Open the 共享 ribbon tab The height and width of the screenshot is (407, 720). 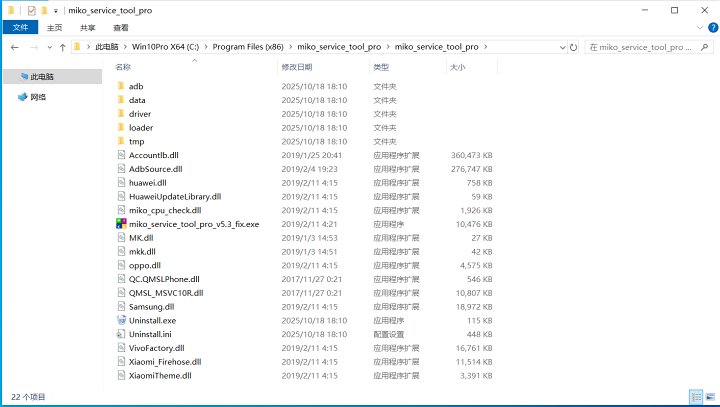[87, 28]
